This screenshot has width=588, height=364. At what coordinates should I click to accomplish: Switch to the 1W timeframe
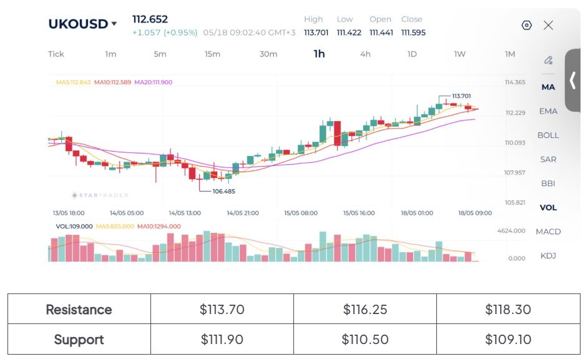tap(460, 54)
